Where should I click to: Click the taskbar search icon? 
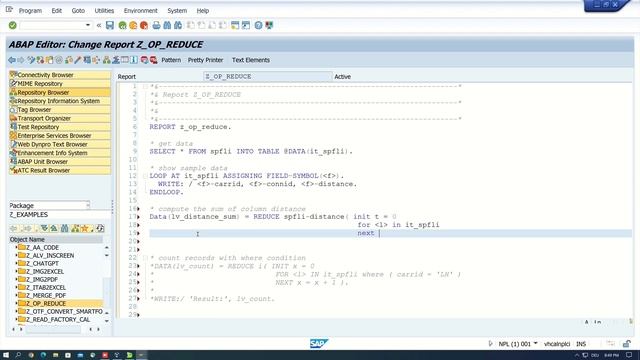(x=18, y=355)
